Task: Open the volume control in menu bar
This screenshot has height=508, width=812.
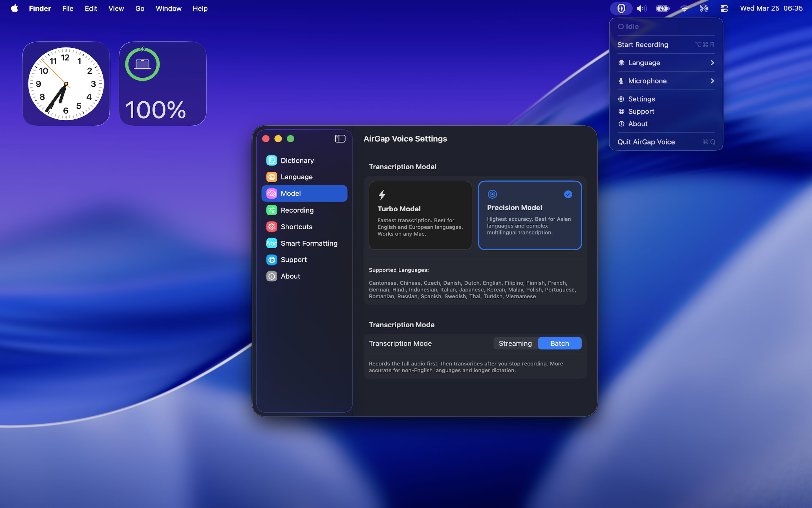Action: pos(641,8)
